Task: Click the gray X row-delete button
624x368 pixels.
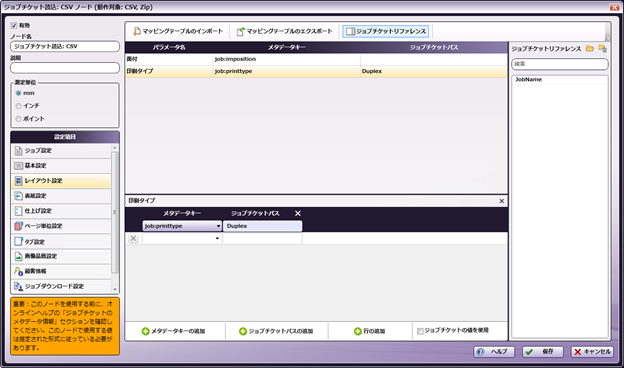Action: (x=133, y=238)
